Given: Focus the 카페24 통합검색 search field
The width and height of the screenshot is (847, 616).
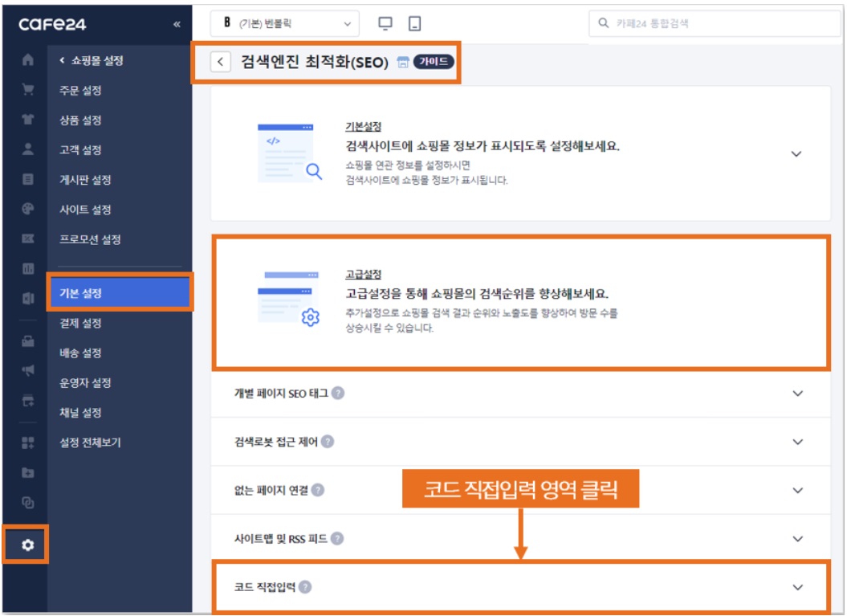Looking at the screenshot, I should [715, 24].
